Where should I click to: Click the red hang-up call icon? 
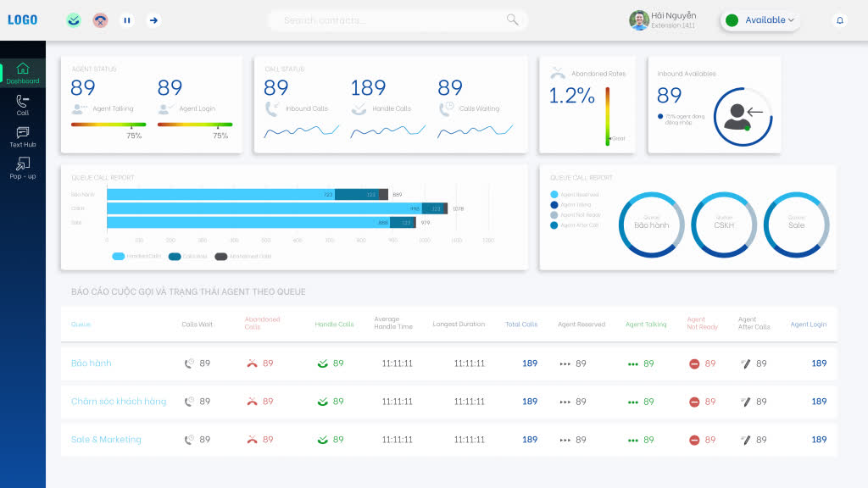(x=100, y=19)
